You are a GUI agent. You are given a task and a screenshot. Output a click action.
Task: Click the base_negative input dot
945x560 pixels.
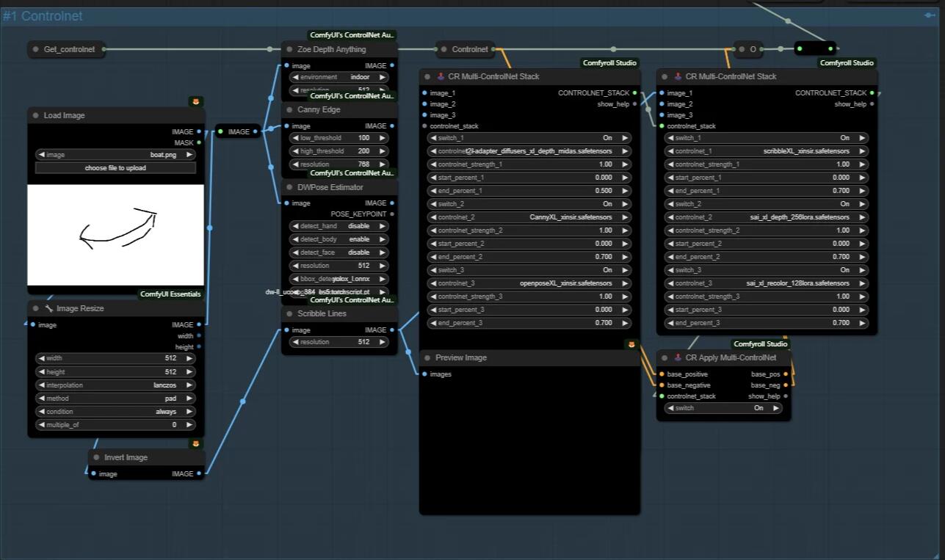point(662,385)
